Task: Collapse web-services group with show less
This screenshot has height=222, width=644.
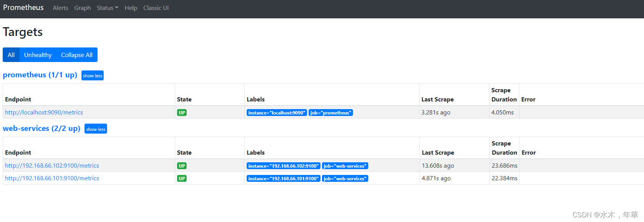Action: [x=96, y=129]
